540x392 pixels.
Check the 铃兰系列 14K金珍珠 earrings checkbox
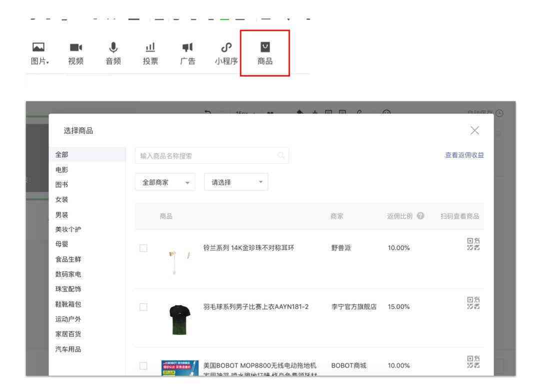(143, 248)
